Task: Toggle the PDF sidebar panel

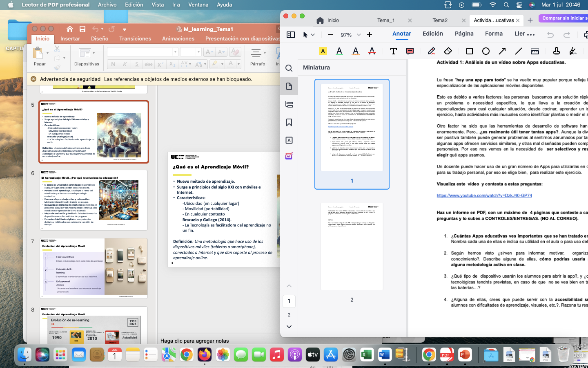Action: pos(291,35)
